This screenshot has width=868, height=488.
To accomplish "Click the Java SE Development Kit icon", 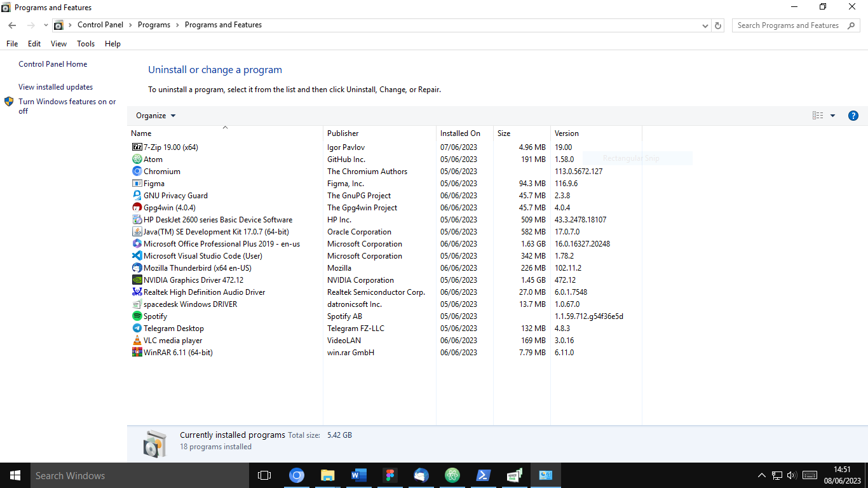I will (x=137, y=231).
